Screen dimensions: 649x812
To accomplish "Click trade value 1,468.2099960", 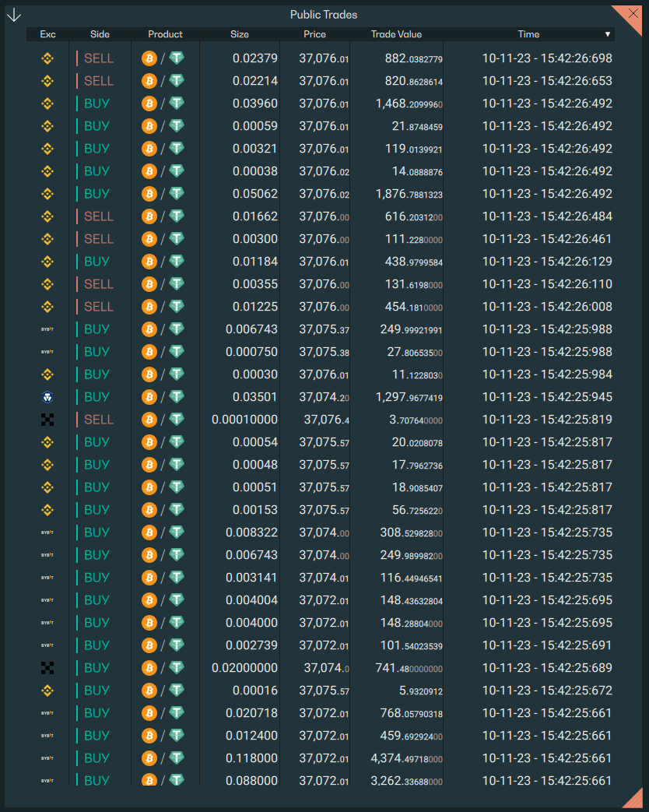I will 409,104.
